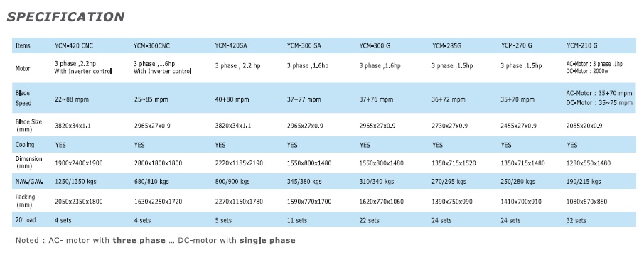644x257 pixels.
Task: Click the YCM-285G model header
Action: 446,45
